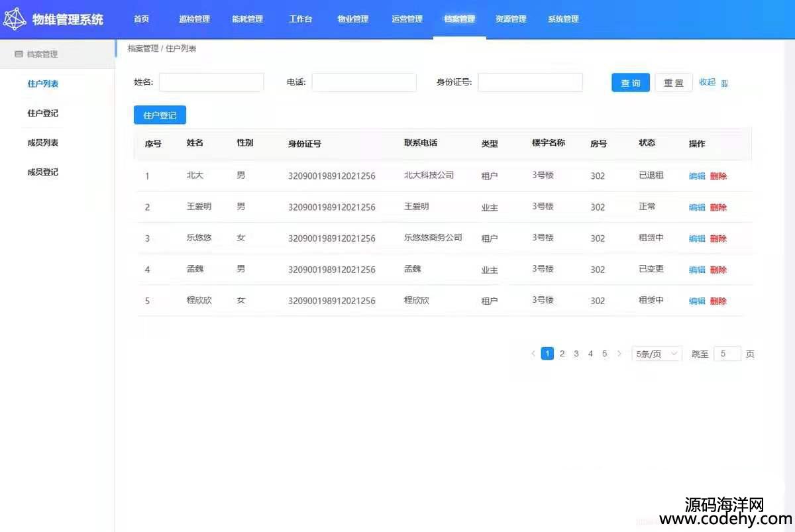Screen dimensions: 795x532
Task: Click 住户列表 in the breadcrumb
Action: point(181,48)
